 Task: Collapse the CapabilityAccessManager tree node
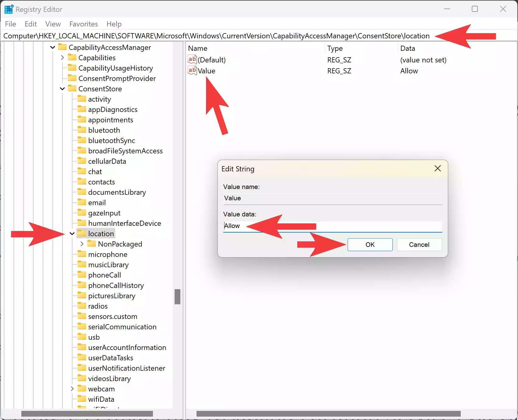(x=53, y=47)
